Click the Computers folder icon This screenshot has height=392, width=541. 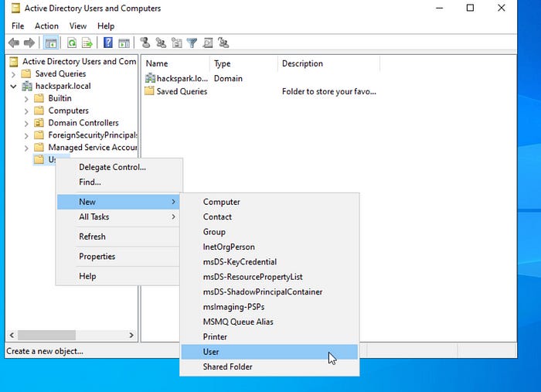click(39, 111)
